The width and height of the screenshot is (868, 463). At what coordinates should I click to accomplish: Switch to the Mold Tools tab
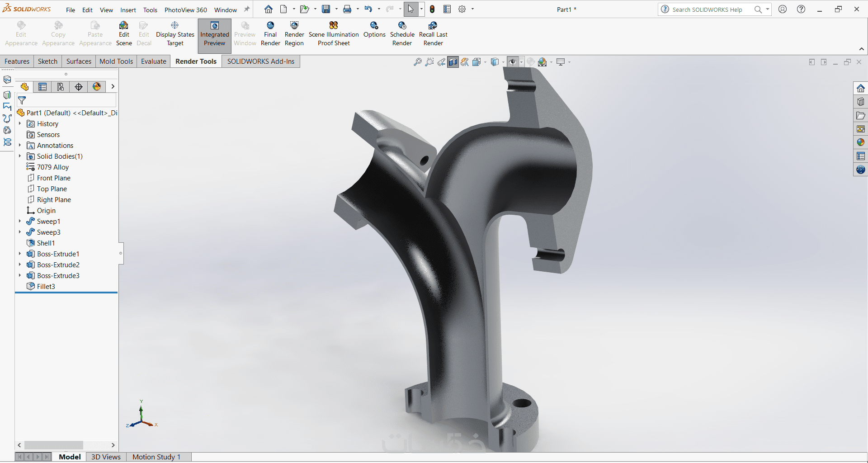[x=116, y=61]
